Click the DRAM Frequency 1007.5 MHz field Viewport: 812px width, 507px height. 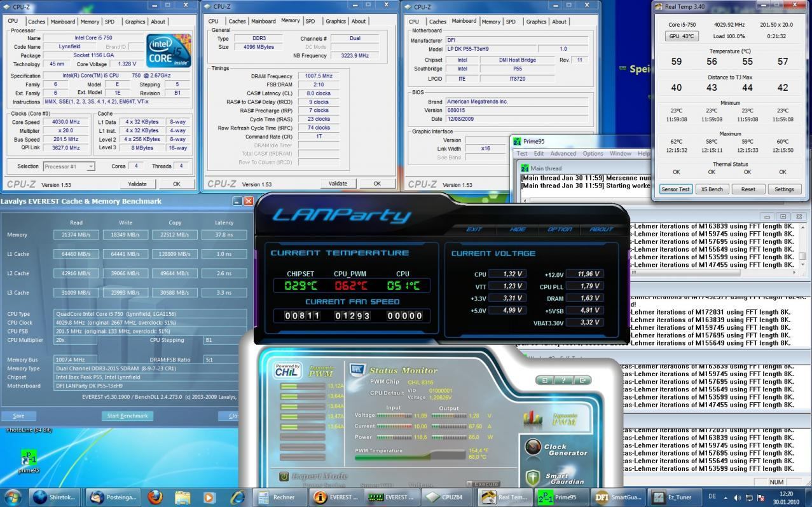pos(319,76)
